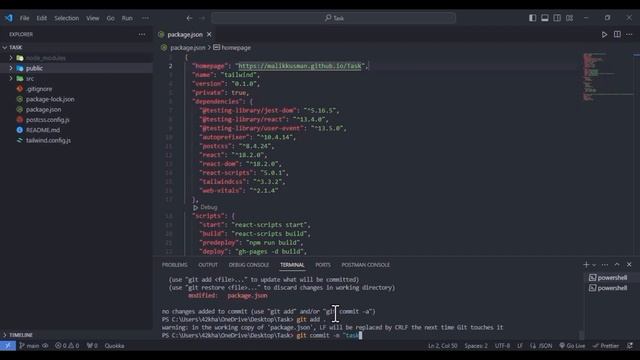
Task: Switch to the PROBLEMS panel tab
Action: pos(174,265)
